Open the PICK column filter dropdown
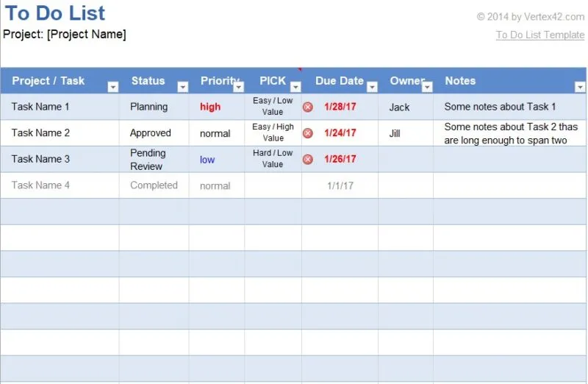588x384 pixels. 295,87
